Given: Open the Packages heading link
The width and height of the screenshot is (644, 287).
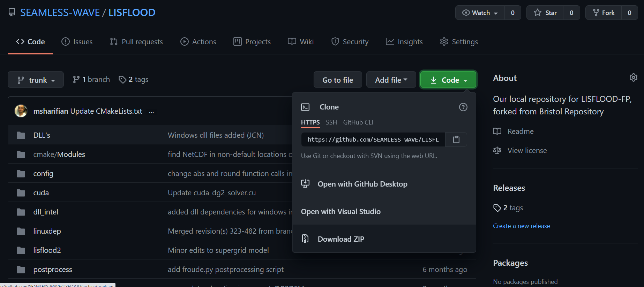Looking at the screenshot, I should point(510,263).
